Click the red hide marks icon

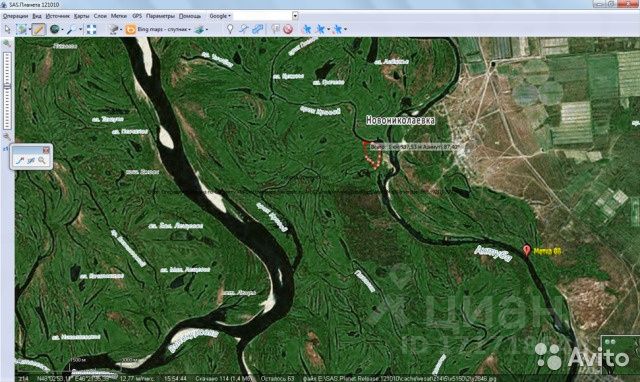point(288,29)
